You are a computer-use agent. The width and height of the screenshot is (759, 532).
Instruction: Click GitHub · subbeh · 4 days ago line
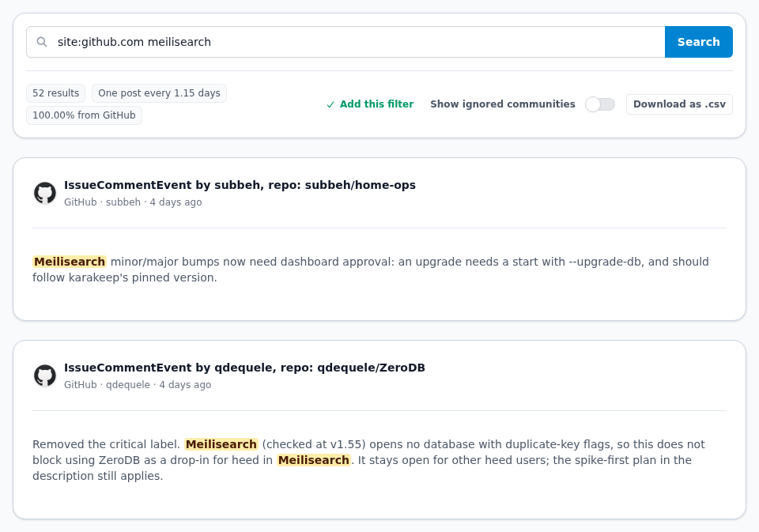133,202
